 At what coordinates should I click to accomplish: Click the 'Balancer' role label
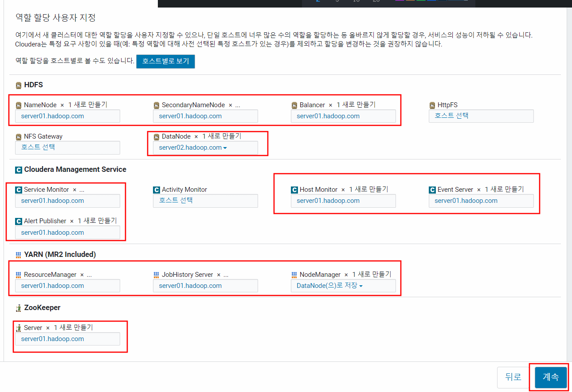coord(312,105)
